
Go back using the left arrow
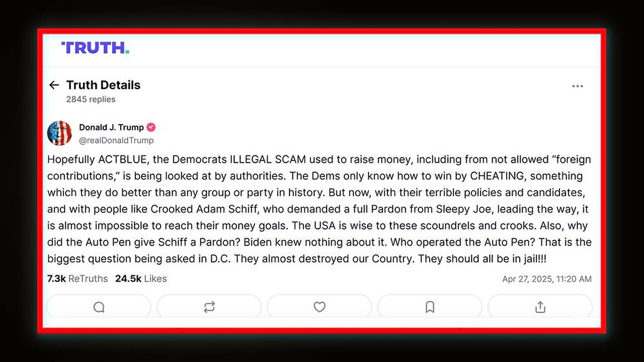tap(54, 85)
